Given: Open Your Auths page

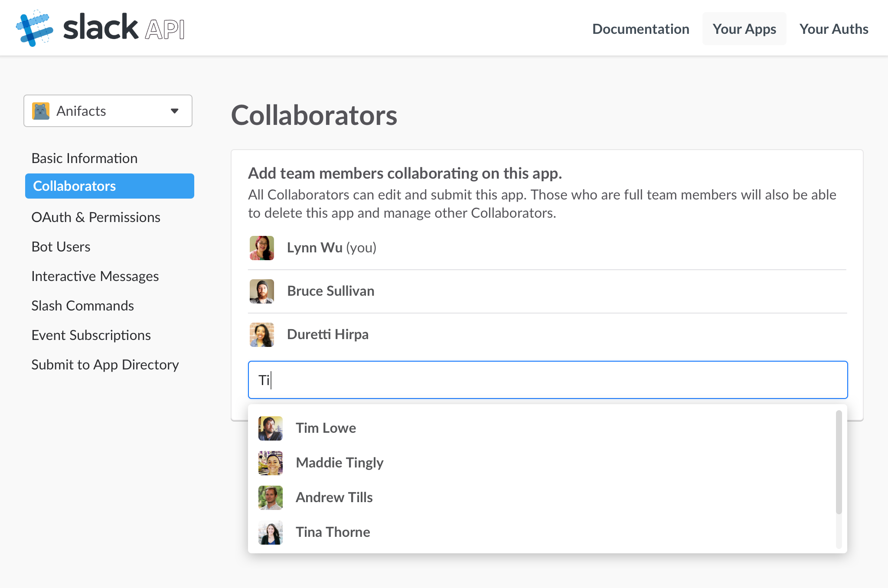Looking at the screenshot, I should pos(833,29).
